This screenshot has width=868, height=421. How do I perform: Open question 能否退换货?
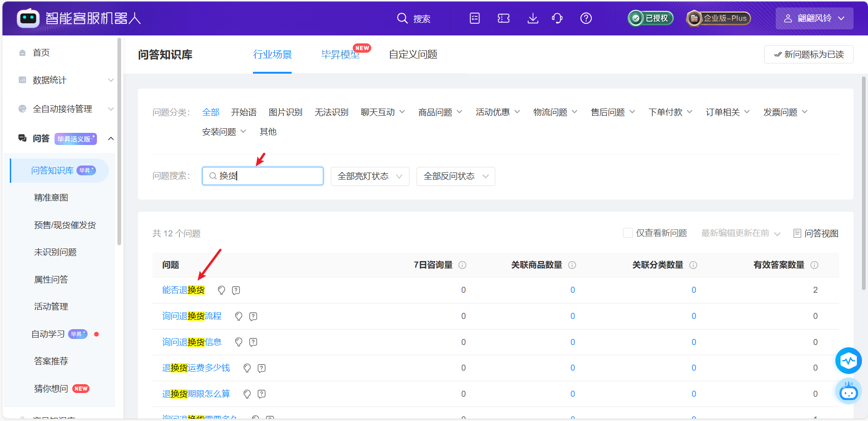[x=184, y=290]
